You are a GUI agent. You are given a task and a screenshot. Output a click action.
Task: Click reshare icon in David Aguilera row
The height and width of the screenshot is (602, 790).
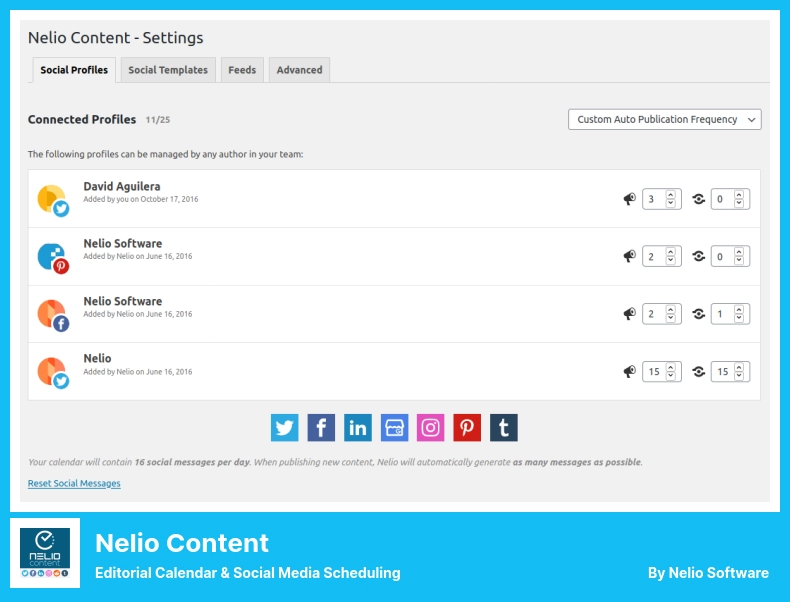pos(698,199)
